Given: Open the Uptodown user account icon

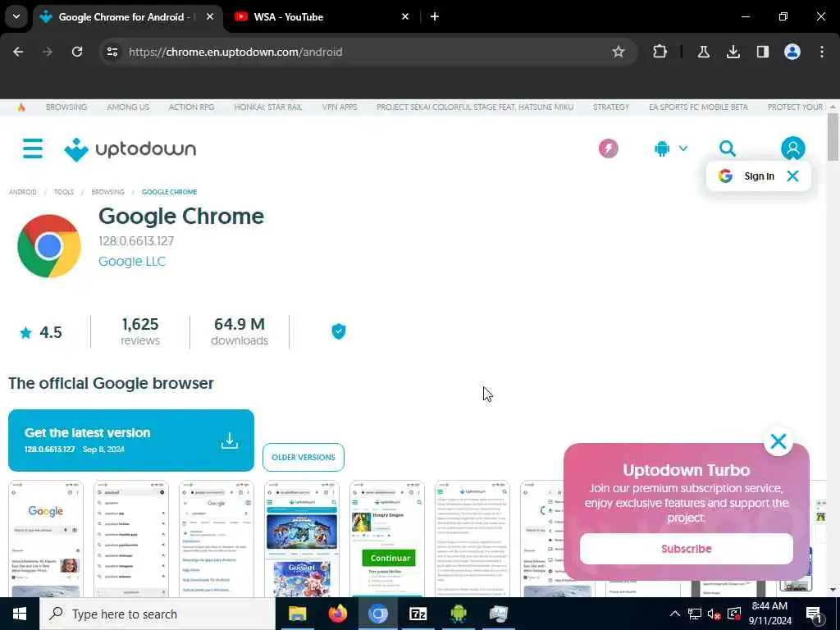Looking at the screenshot, I should (793, 148).
